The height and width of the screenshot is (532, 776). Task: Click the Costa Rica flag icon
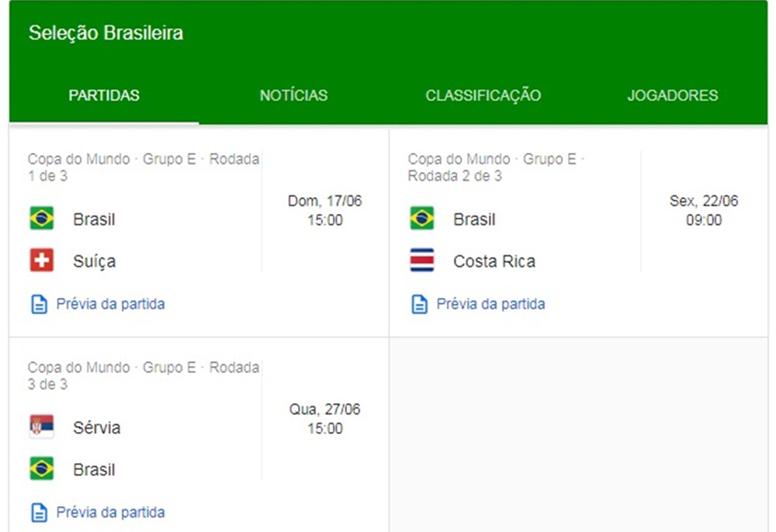pyautogui.click(x=422, y=261)
